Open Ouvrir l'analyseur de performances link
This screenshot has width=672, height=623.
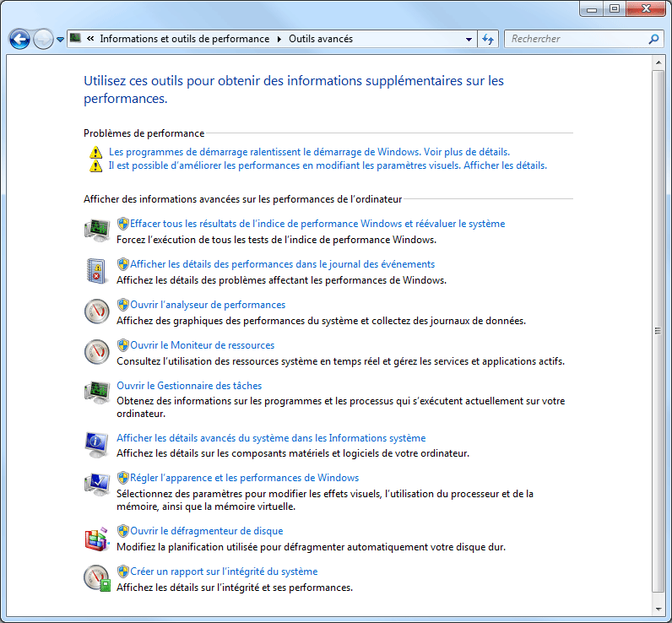click(208, 305)
